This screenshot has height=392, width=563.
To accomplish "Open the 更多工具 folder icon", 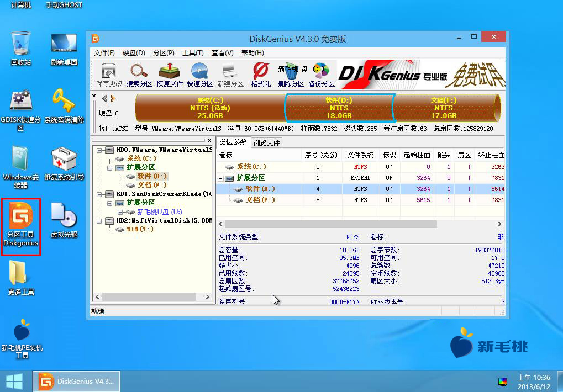I will click(21, 278).
